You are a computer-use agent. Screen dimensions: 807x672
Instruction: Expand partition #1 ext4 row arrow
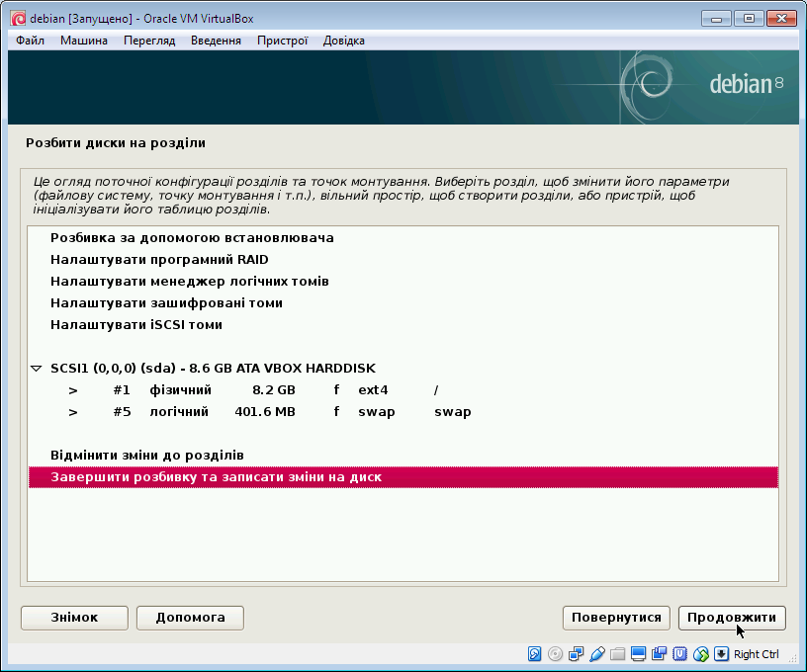(73, 390)
